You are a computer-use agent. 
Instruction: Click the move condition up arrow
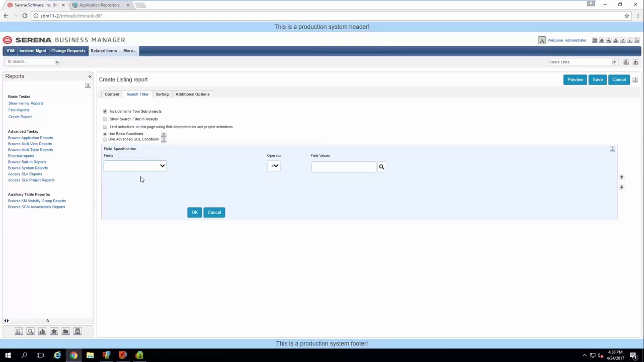tap(621, 177)
